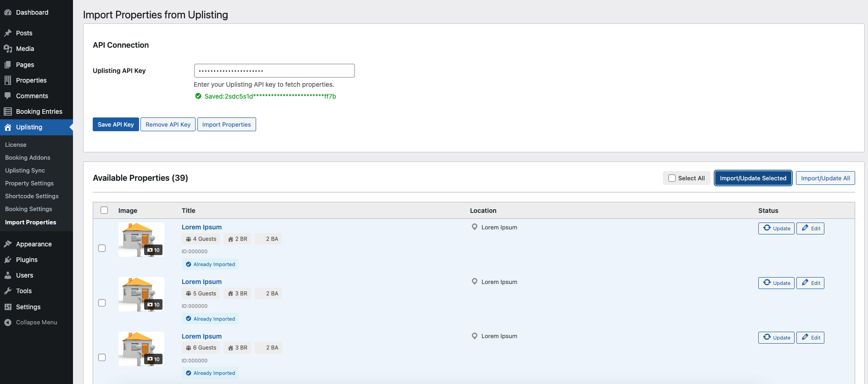The height and width of the screenshot is (384, 868).
Task: Open the Dashboard icon in sidebar
Action: pos(8,12)
